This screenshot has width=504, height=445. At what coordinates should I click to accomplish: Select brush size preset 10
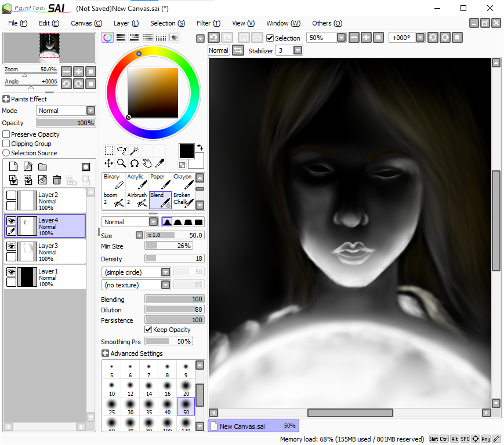click(x=112, y=388)
